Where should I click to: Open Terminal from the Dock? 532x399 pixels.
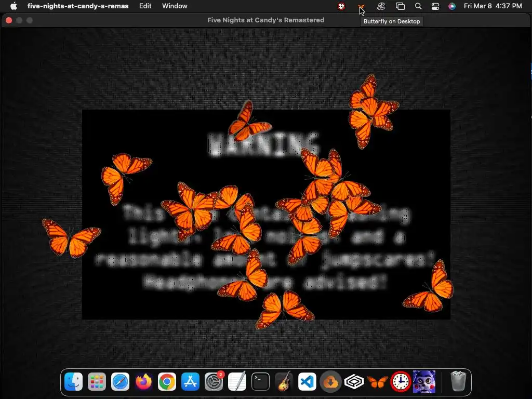point(261,382)
